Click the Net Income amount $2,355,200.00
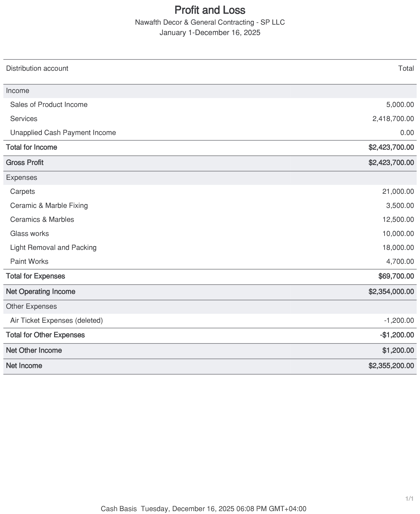 [x=391, y=366]
